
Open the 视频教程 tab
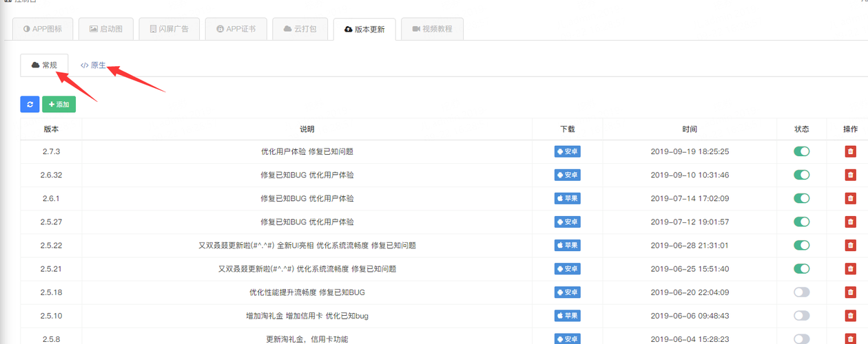(x=432, y=29)
